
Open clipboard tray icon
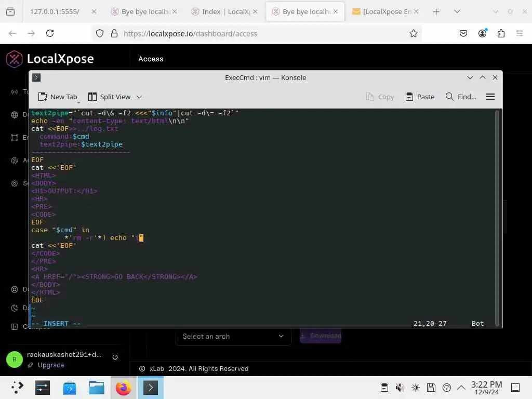coord(384,388)
